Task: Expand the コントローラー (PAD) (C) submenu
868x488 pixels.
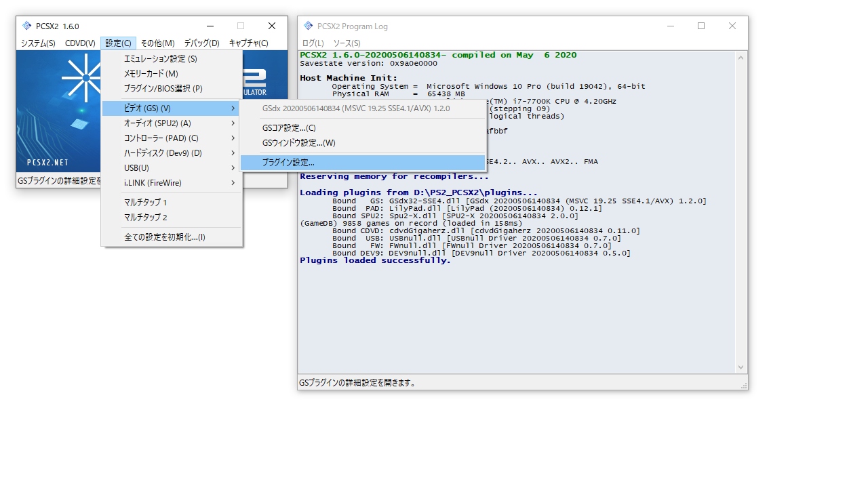Action: click(172, 138)
